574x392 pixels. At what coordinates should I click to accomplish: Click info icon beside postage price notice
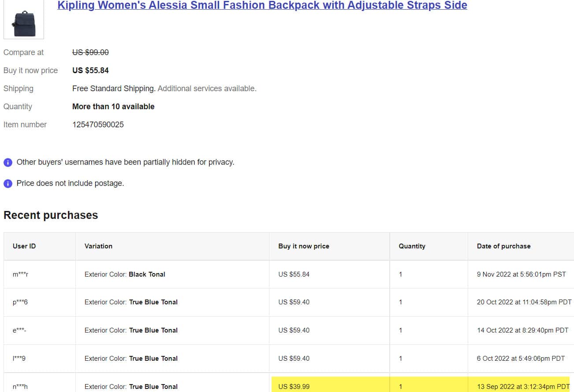[x=8, y=184]
